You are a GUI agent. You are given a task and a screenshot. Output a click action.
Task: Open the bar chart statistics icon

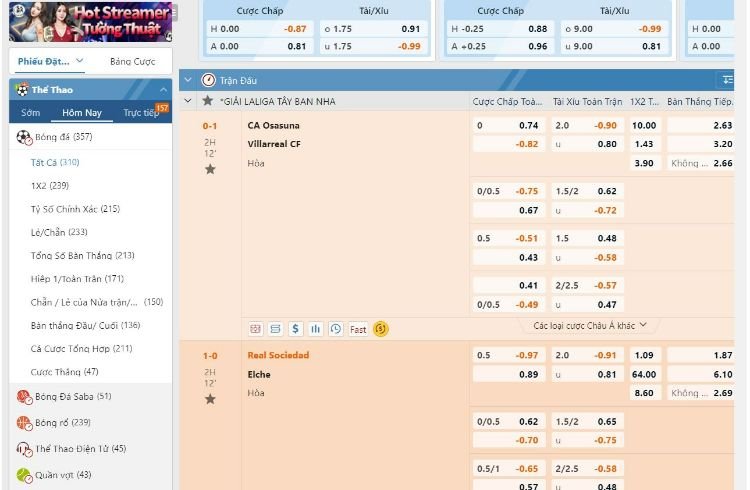(316, 328)
